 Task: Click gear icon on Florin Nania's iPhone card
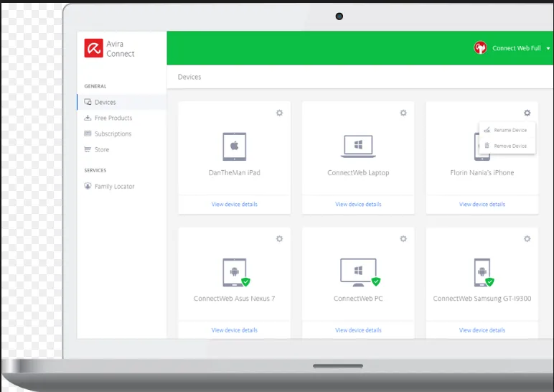[527, 113]
